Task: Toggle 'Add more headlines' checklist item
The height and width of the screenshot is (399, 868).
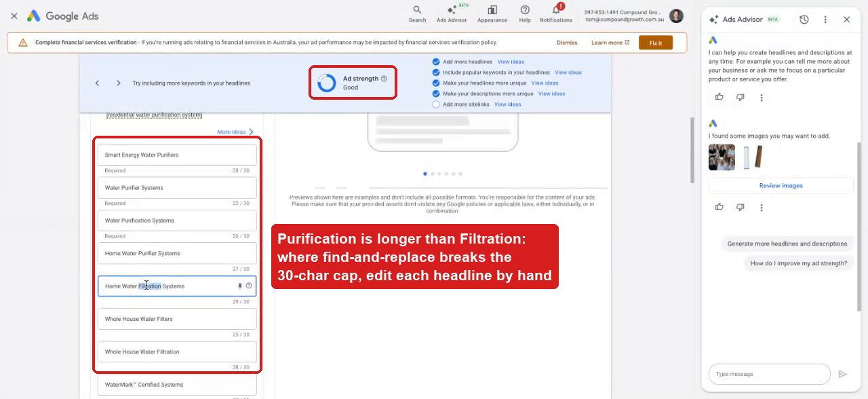Action: click(436, 62)
